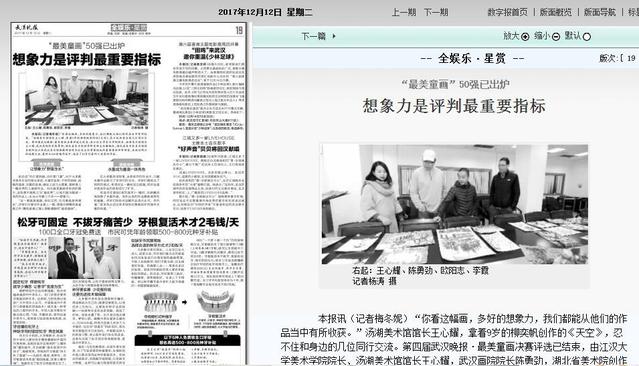Click the large article photo of judges
639x366 pixels.
[x=455, y=204]
